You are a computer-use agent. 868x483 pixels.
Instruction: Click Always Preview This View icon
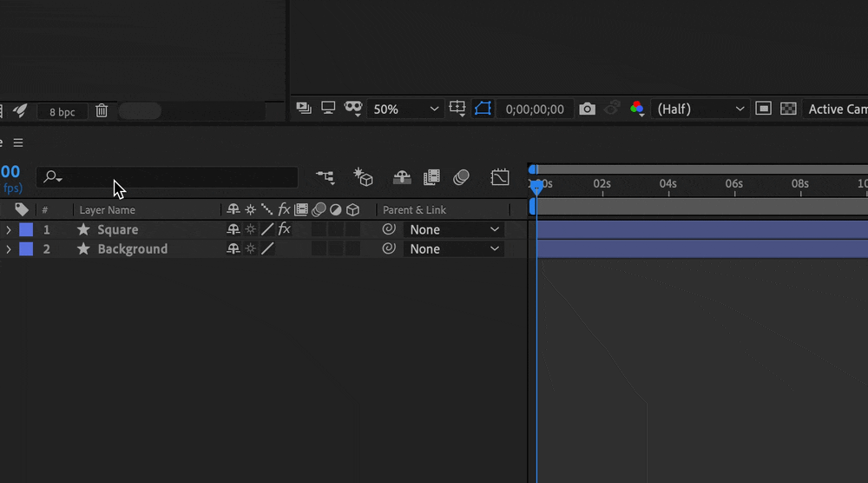click(303, 108)
